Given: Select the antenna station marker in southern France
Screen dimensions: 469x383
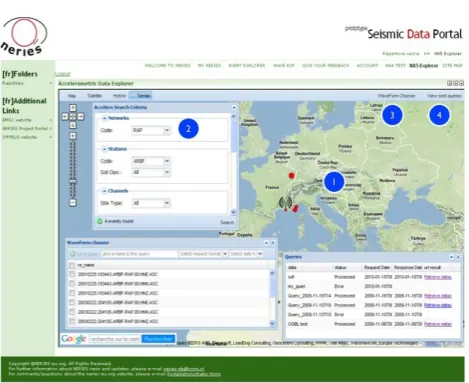Looking at the screenshot, I should (285, 203).
